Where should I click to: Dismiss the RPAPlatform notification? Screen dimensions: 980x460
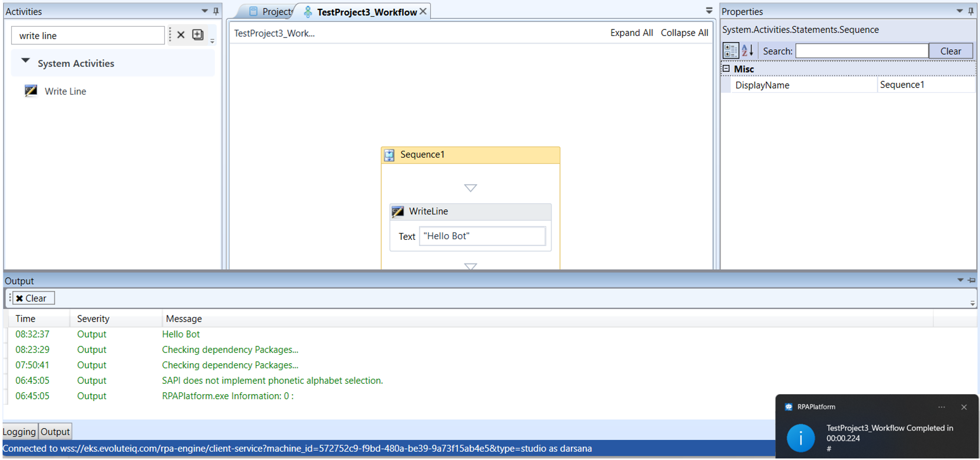pyautogui.click(x=964, y=407)
